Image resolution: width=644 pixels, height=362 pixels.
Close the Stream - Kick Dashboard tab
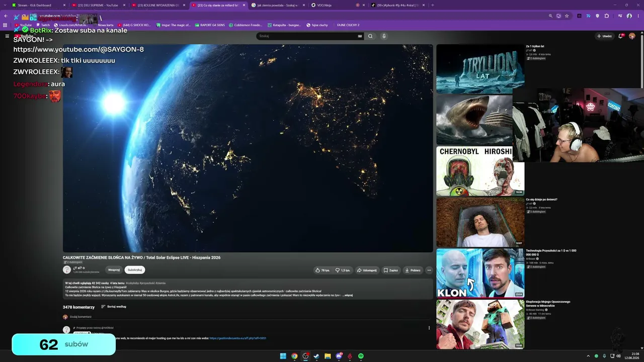coord(64,5)
